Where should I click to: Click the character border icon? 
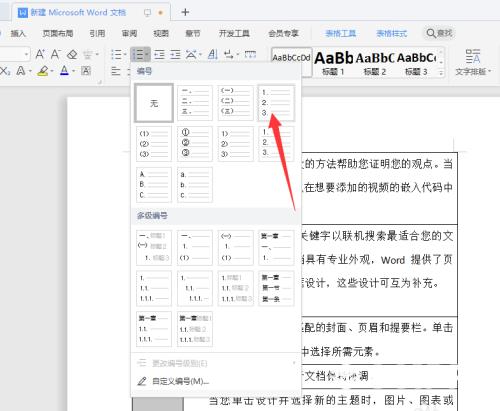[86, 71]
